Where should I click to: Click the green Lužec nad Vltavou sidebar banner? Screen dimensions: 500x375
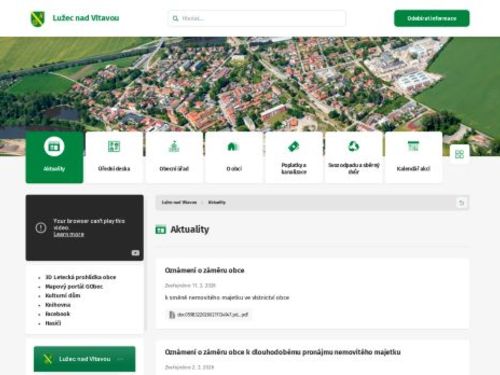(x=85, y=359)
